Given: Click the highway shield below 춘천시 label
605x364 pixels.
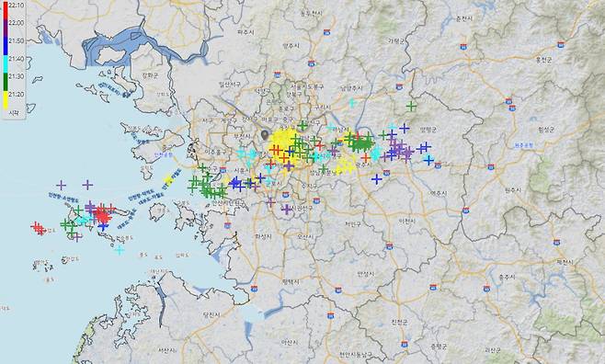Looking at the screenshot, I should pyautogui.click(x=464, y=47).
